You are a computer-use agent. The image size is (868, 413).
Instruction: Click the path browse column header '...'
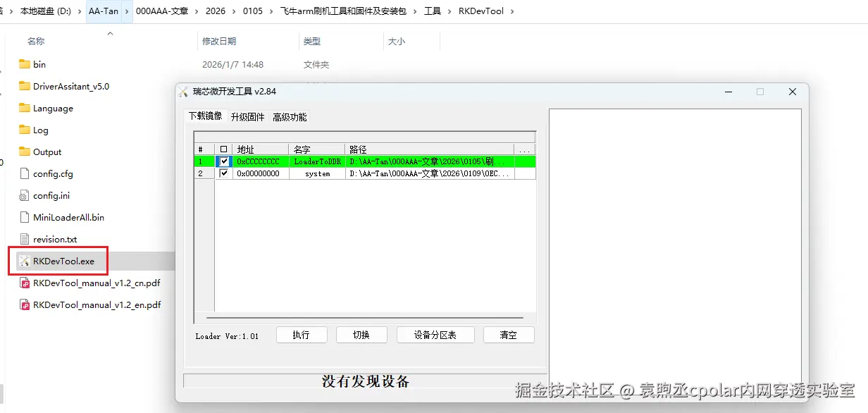(524, 149)
